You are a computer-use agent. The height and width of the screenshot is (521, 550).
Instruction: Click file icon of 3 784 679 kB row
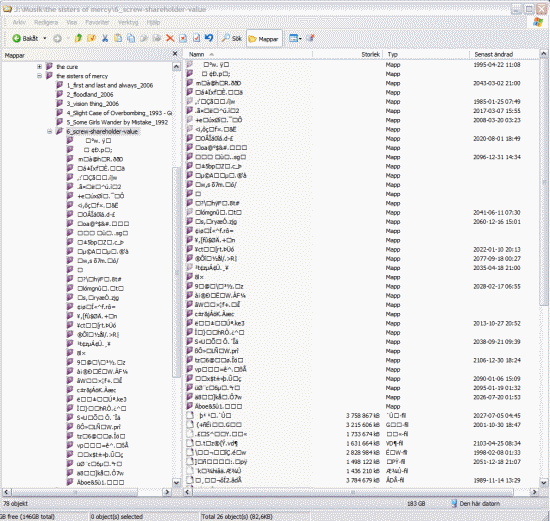(190, 480)
